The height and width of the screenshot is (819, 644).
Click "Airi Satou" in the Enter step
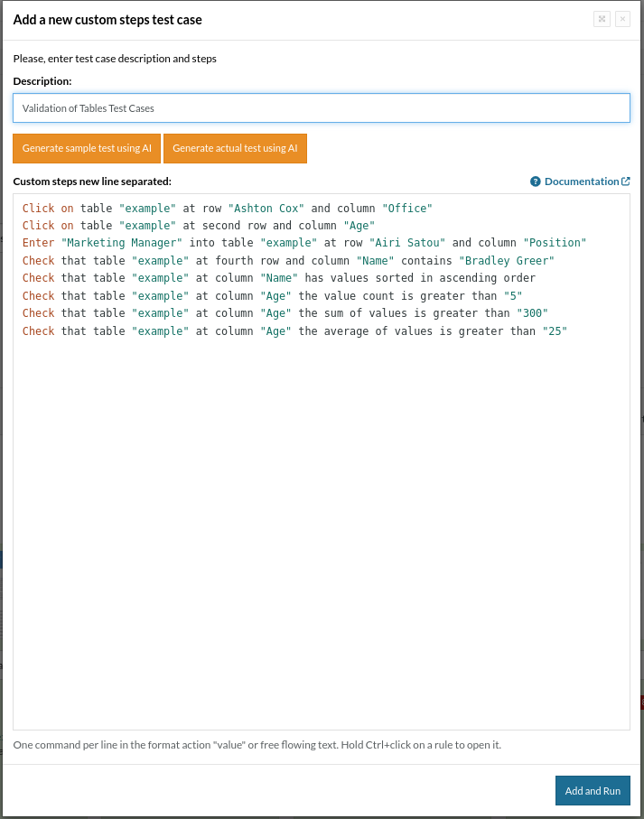click(x=407, y=243)
